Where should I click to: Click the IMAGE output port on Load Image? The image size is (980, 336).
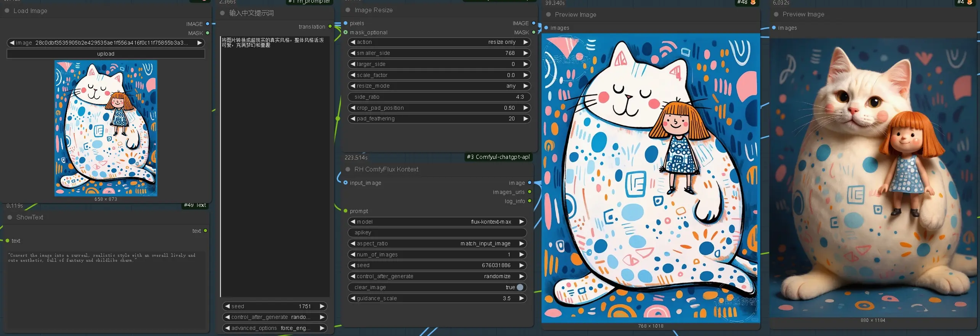(208, 24)
